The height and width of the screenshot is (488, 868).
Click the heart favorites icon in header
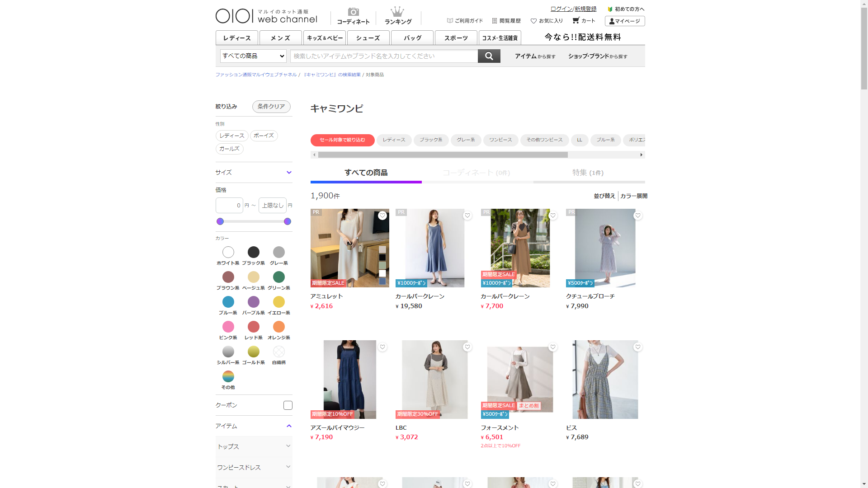click(533, 21)
